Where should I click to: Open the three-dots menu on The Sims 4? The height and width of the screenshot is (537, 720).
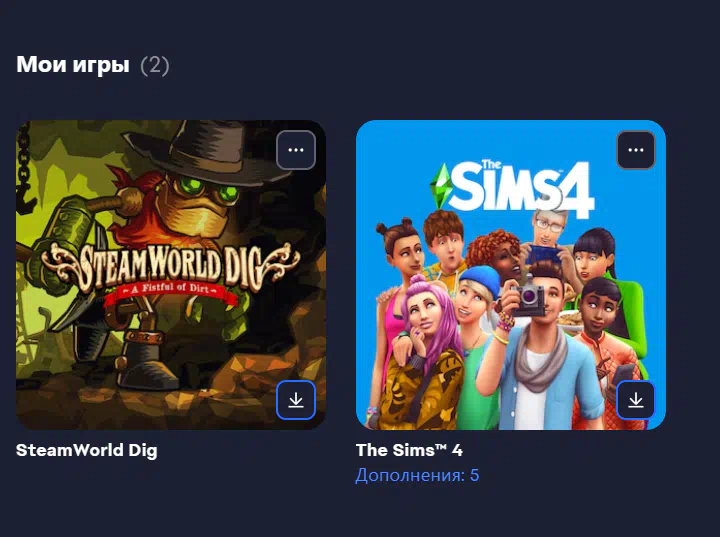pyautogui.click(x=636, y=150)
